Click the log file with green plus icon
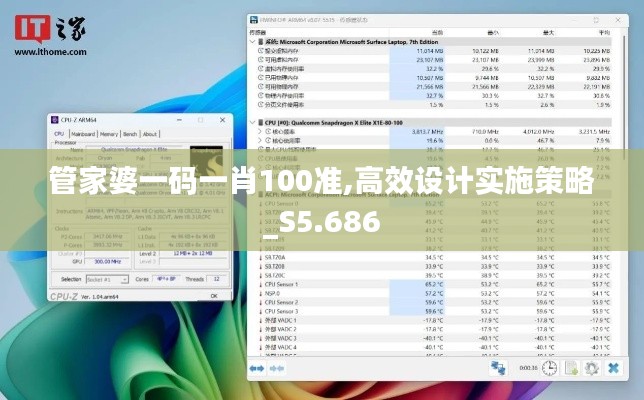Screen dimensions: 644x400 [x=571, y=368]
